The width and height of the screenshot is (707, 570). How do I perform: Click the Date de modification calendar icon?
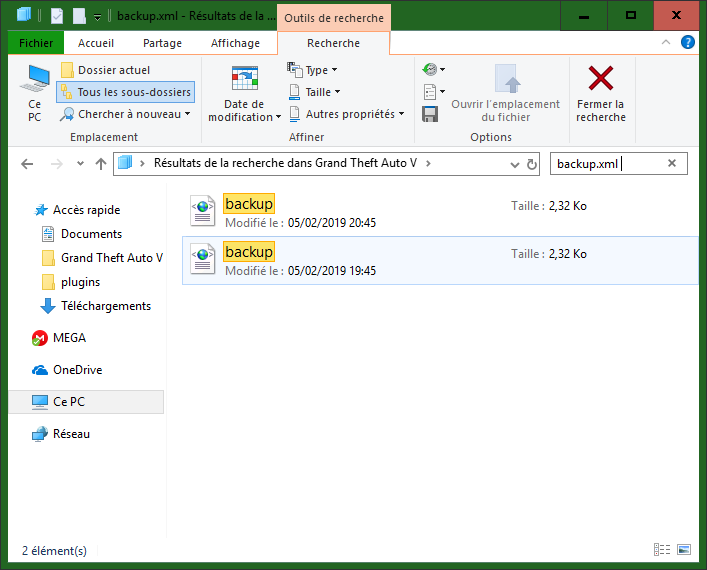(x=244, y=78)
